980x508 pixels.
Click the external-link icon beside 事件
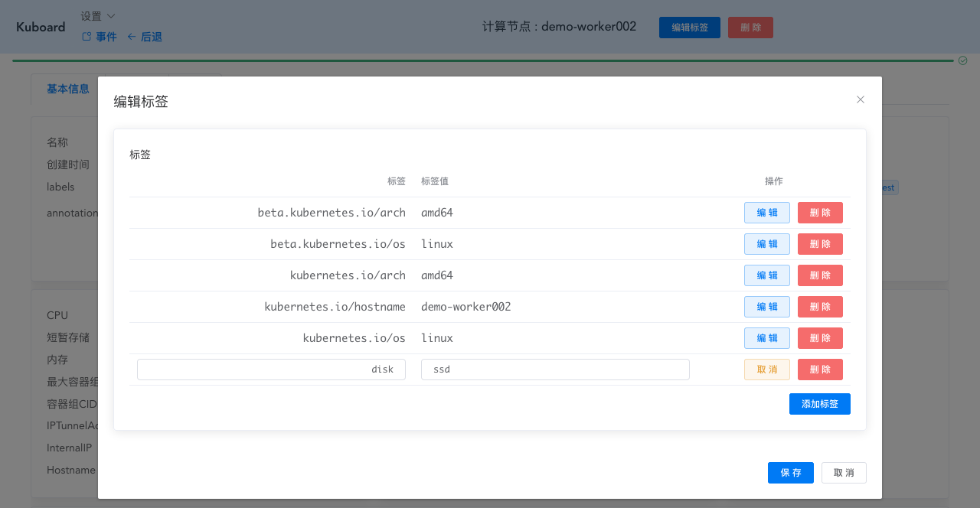tap(87, 36)
